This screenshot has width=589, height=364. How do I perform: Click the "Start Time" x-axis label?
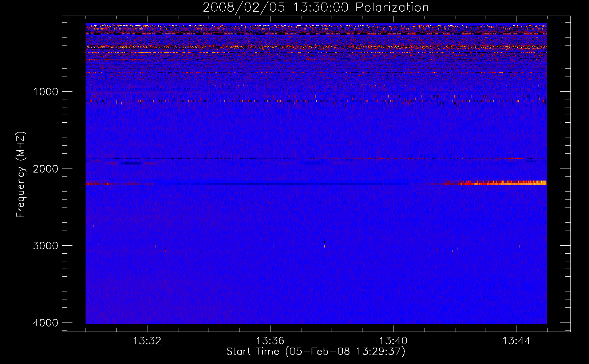coord(316,352)
